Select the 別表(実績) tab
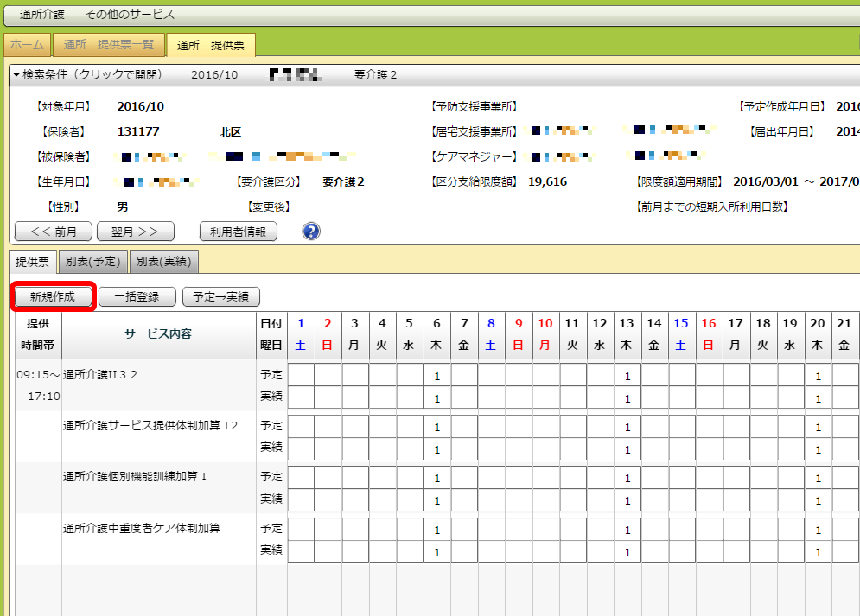 164,261
